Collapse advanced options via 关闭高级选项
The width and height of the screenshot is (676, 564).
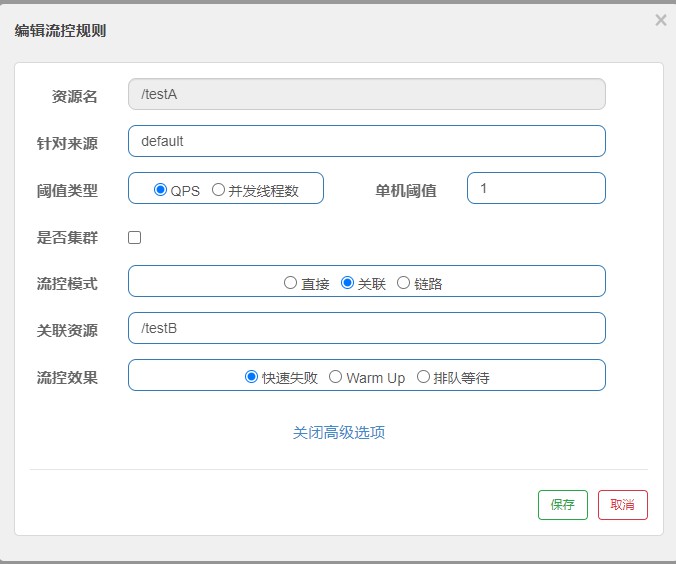pyautogui.click(x=339, y=432)
